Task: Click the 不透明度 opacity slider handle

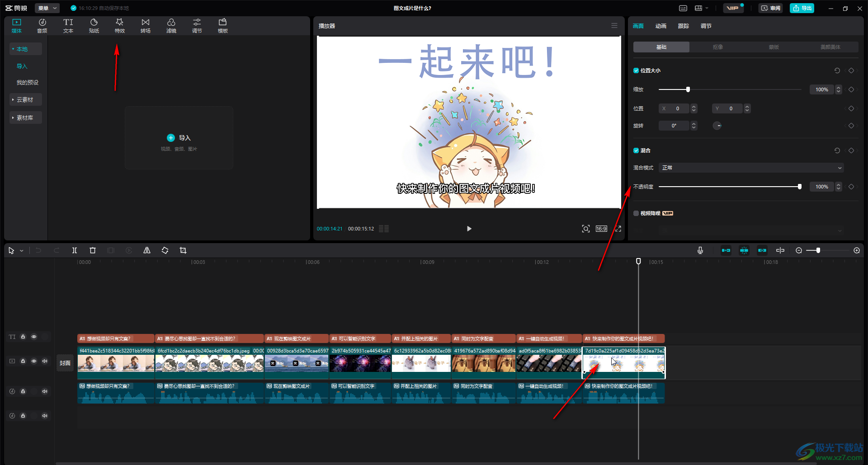Action: coord(800,187)
